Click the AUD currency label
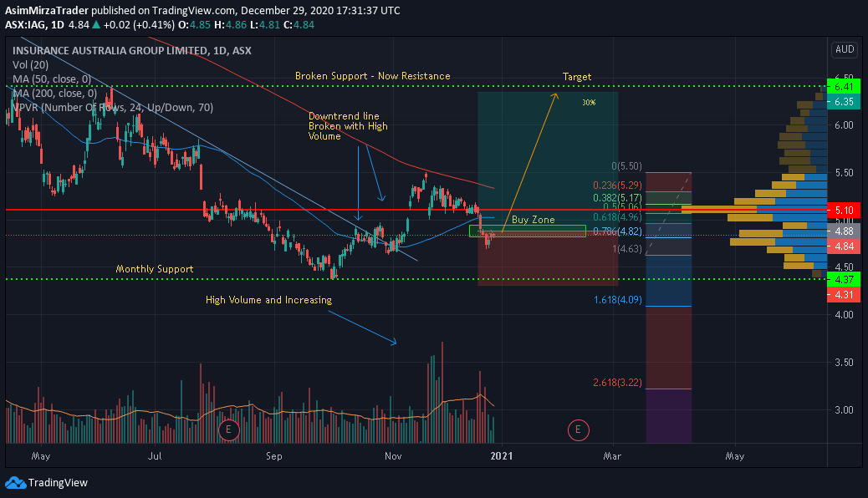 click(x=845, y=49)
